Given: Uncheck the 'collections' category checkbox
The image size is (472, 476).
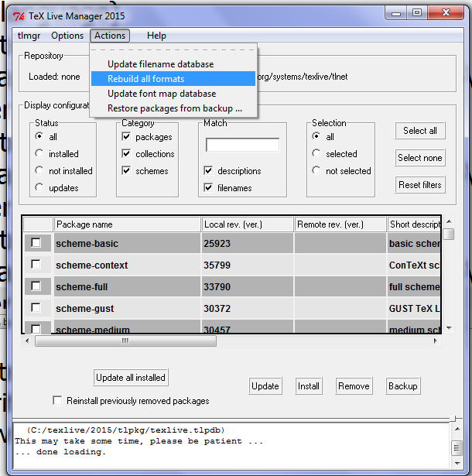Looking at the screenshot, I should click(x=126, y=154).
